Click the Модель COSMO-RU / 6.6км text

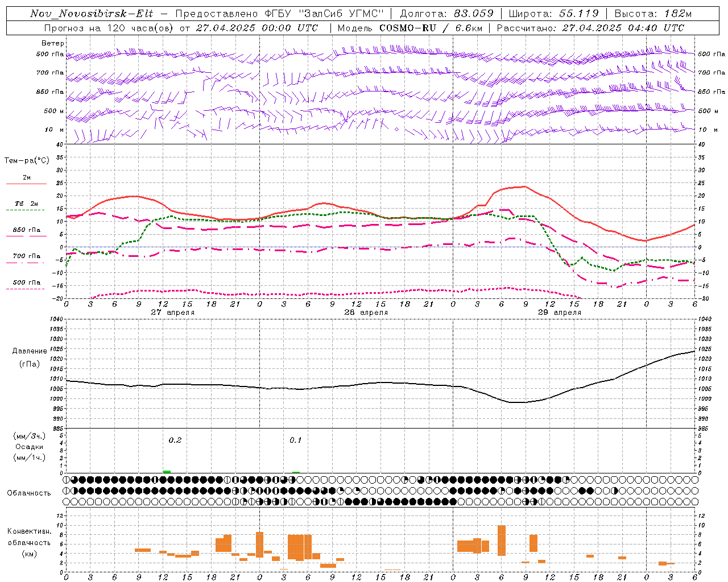[409, 28]
